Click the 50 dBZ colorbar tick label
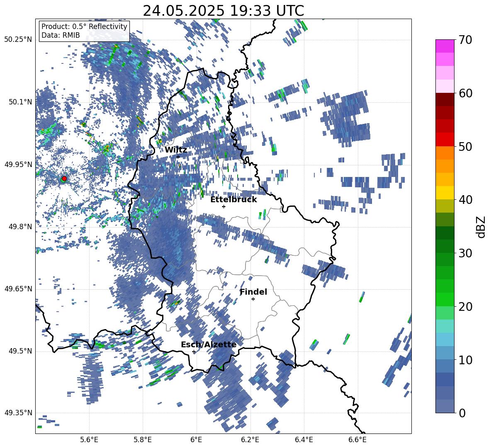The width and height of the screenshot is (491, 448). pos(465,146)
